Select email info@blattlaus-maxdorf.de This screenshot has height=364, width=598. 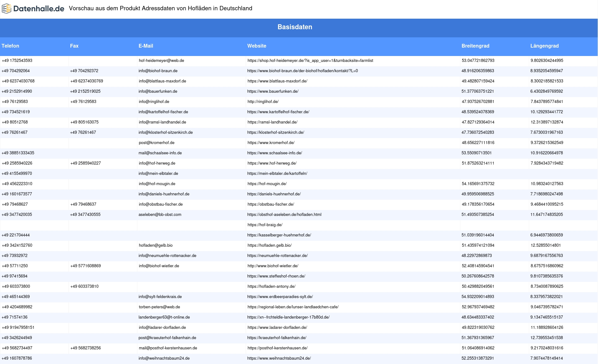coord(162,81)
